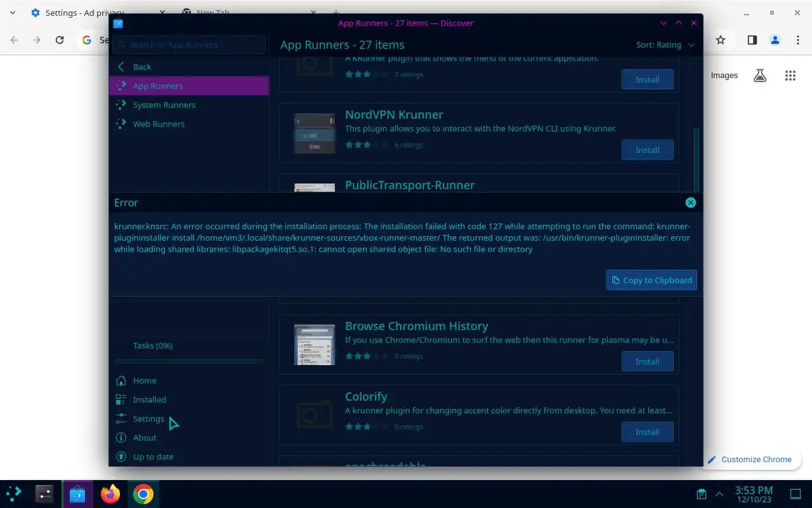Open Browse Chromium History title
This screenshot has height=508, width=812.
coord(417,326)
